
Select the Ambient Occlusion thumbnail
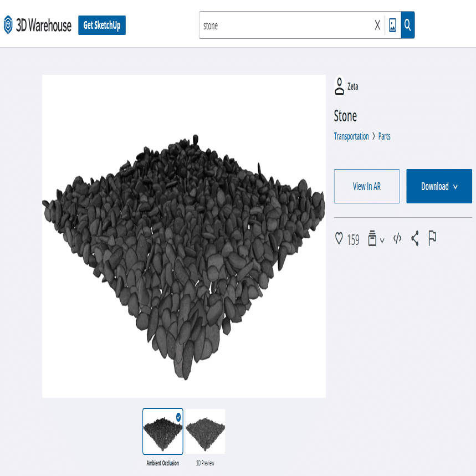point(163,431)
